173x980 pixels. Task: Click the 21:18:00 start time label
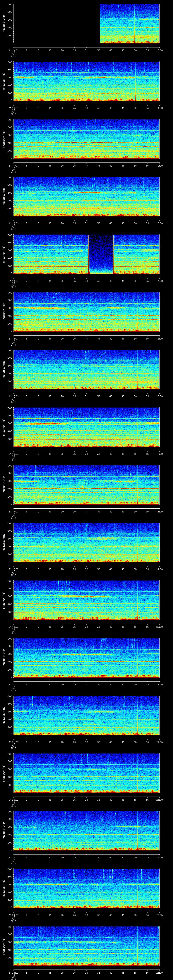[13, 569]
